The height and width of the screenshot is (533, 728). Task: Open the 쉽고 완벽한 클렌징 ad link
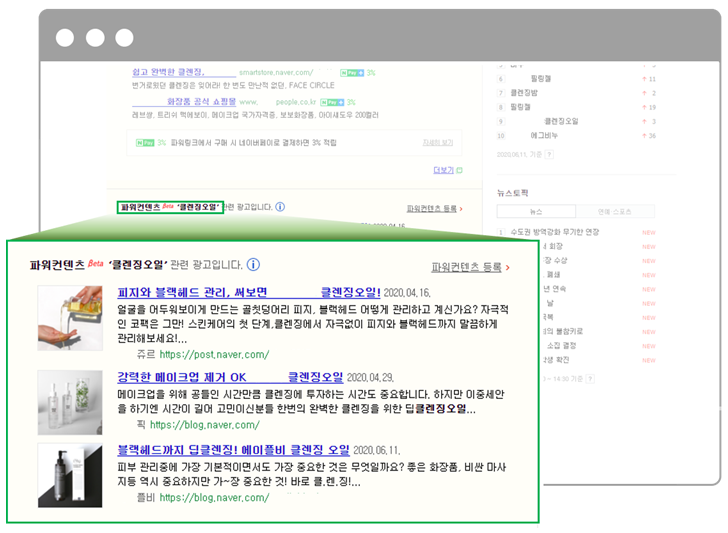coord(184,72)
